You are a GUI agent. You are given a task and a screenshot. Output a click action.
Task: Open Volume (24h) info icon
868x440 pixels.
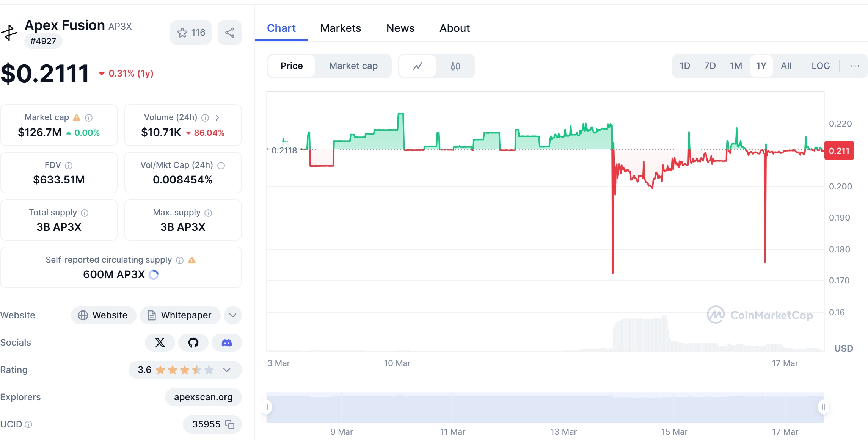point(205,118)
